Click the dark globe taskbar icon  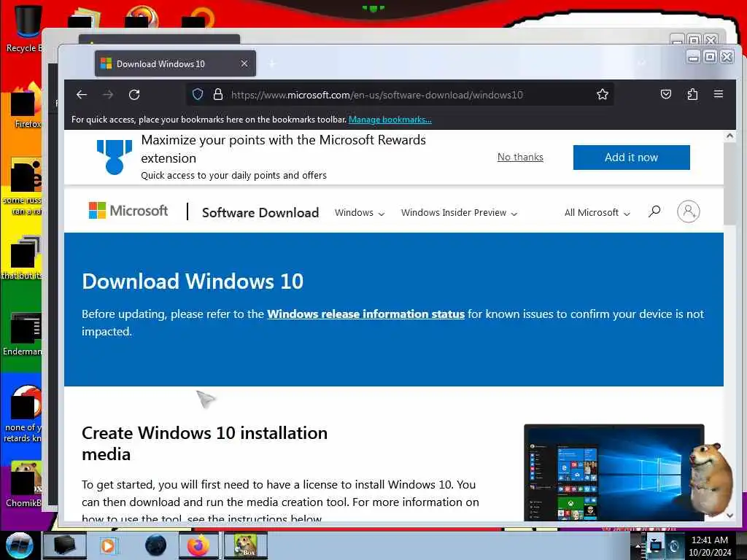click(156, 545)
